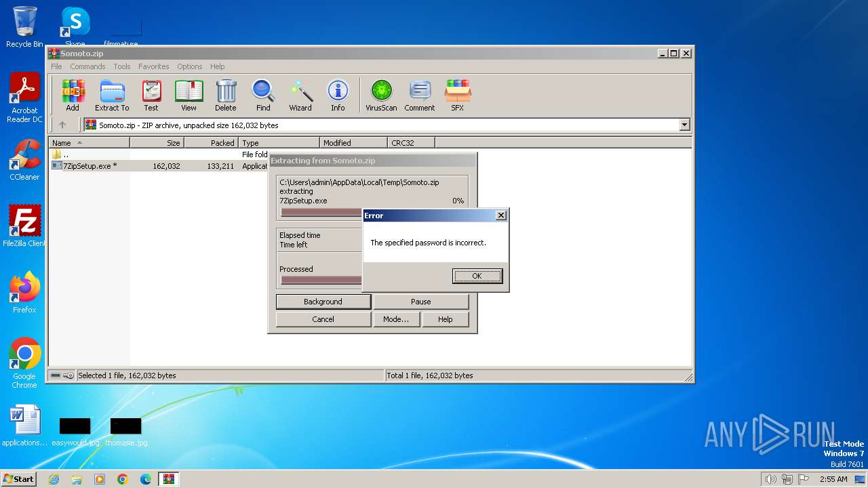This screenshot has height=488, width=868.
Task: Open File Explorer from taskbar
Action: [77, 479]
